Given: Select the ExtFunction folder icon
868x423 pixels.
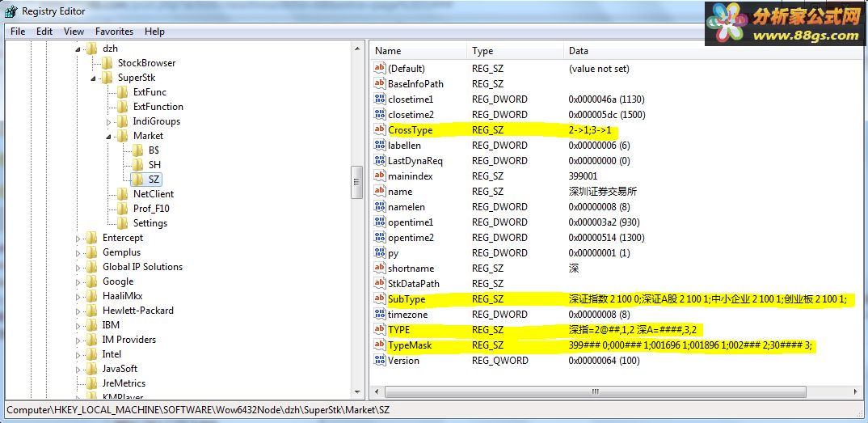Looking at the screenshot, I should pyautogui.click(x=122, y=107).
